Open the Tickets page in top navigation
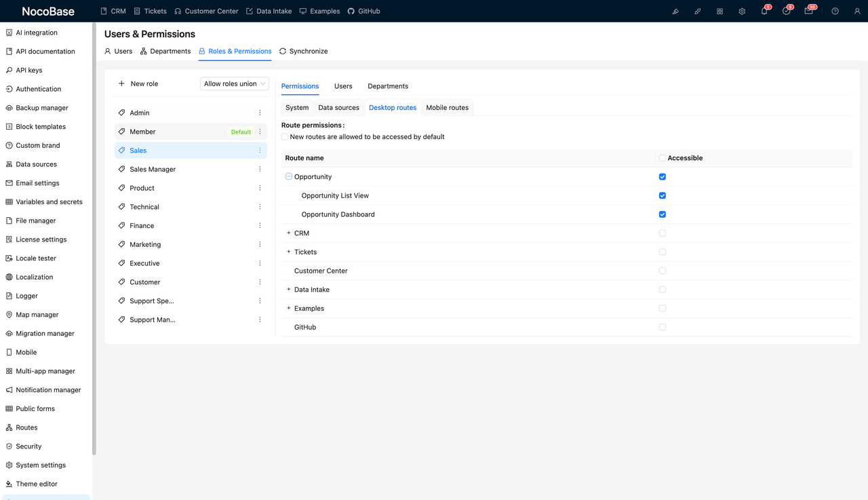This screenshot has width=868, height=500. click(150, 12)
